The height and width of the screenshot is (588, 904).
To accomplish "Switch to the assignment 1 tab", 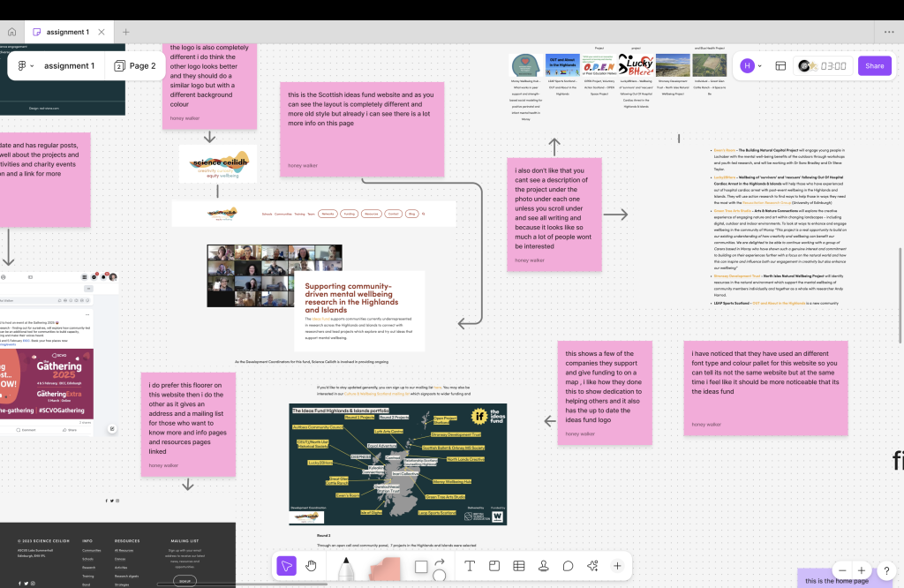I will coord(67,32).
